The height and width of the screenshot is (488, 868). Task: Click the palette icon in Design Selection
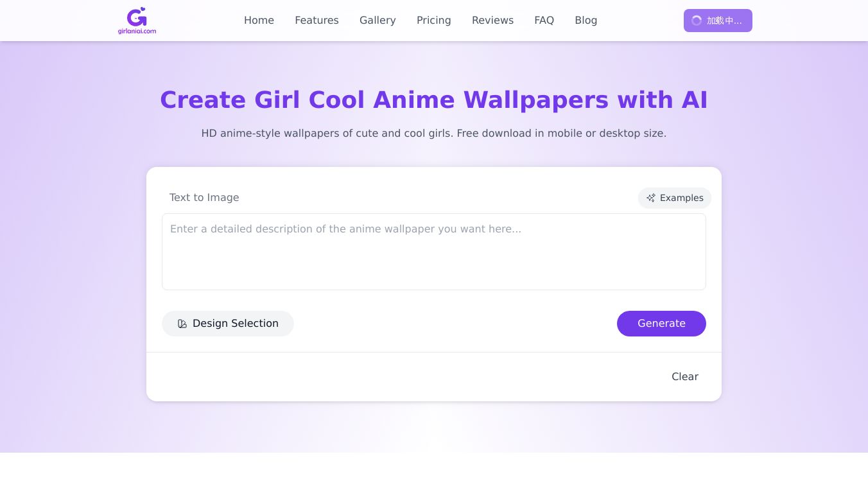click(x=182, y=324)
